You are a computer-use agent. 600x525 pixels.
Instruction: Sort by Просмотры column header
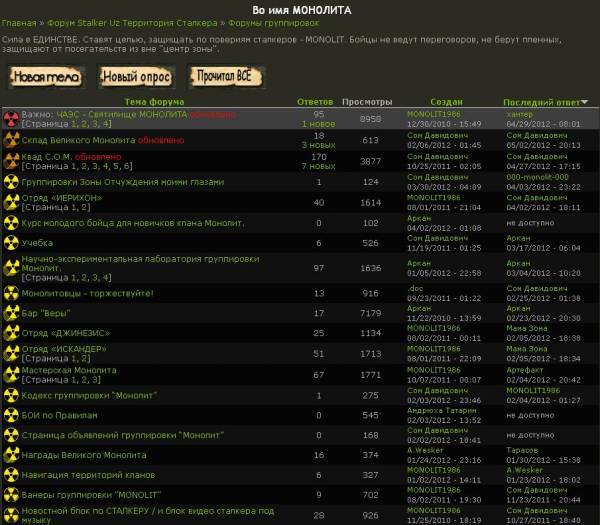click(367, 102)
